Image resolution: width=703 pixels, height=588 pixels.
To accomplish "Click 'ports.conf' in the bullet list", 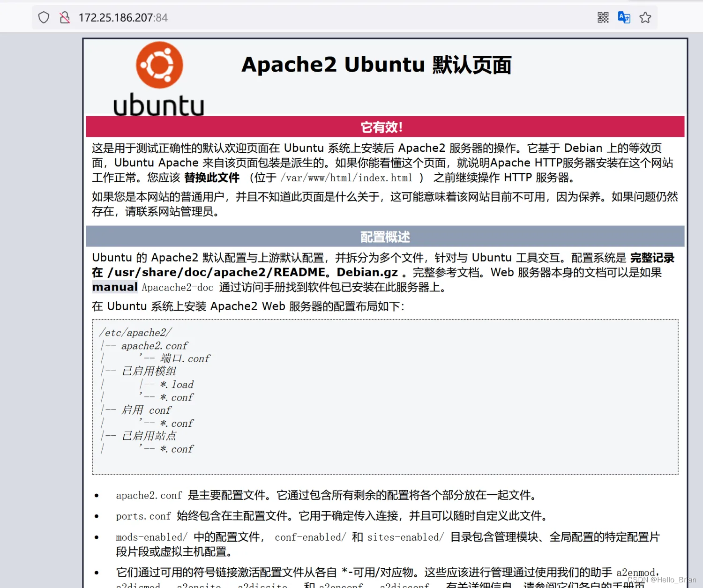I will click(x=143, y=516).
